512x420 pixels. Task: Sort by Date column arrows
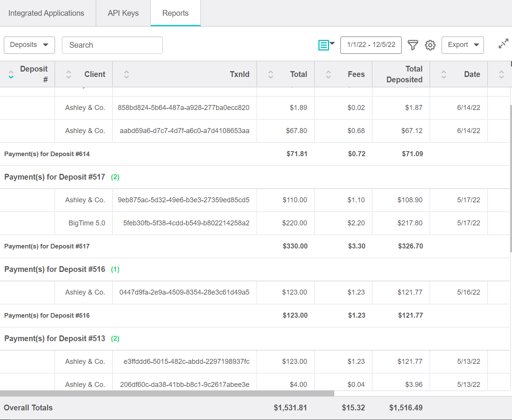444,74
